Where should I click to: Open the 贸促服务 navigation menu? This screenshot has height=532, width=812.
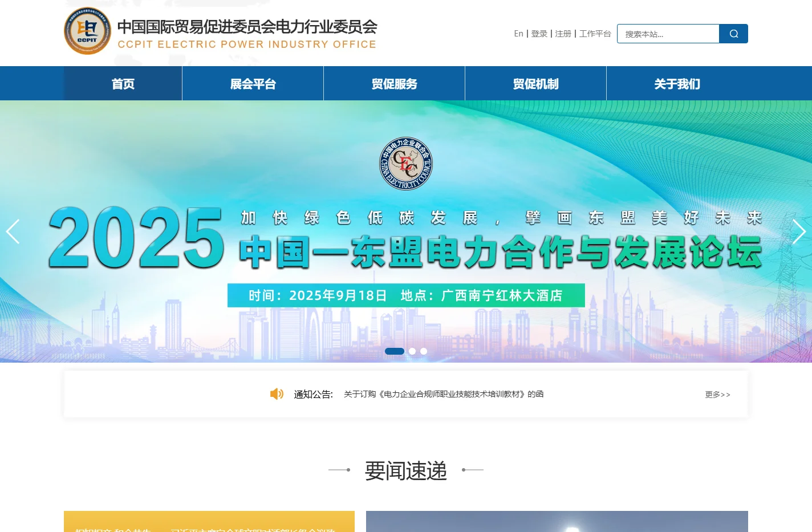coord(395,84)
